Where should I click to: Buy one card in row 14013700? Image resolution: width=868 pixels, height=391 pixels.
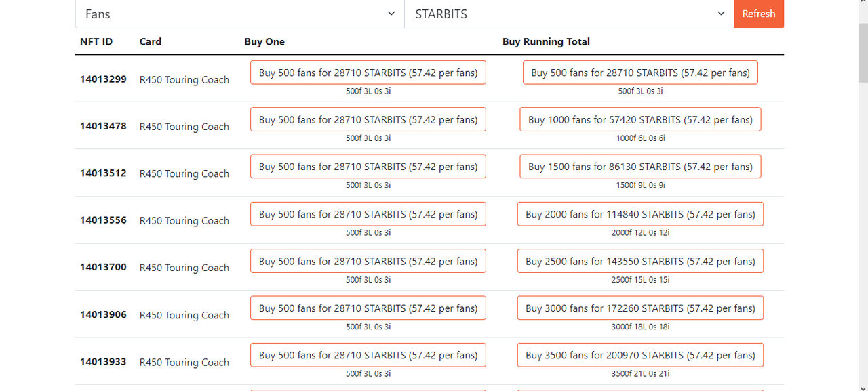coord(368,261)
